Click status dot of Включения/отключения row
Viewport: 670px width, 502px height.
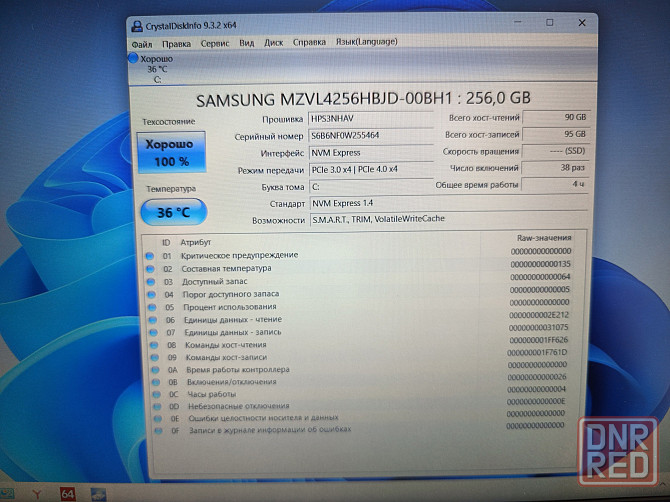(156, 382)
